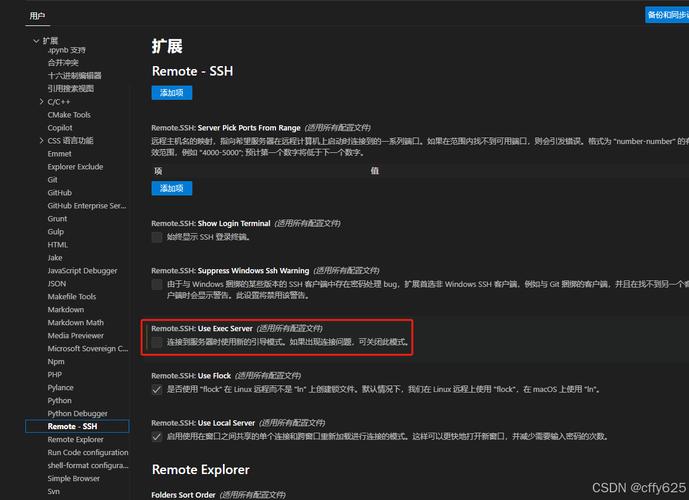Viewport: 689px width, 500px height.
Task: Open Python settings in tree
Action: [x=59, y=400]
